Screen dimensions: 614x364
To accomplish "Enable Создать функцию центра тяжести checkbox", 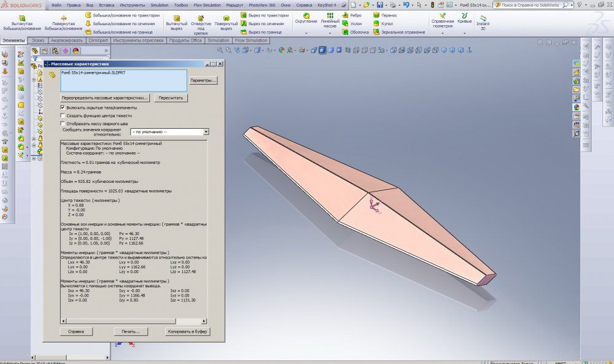I will tap(63, 115).
